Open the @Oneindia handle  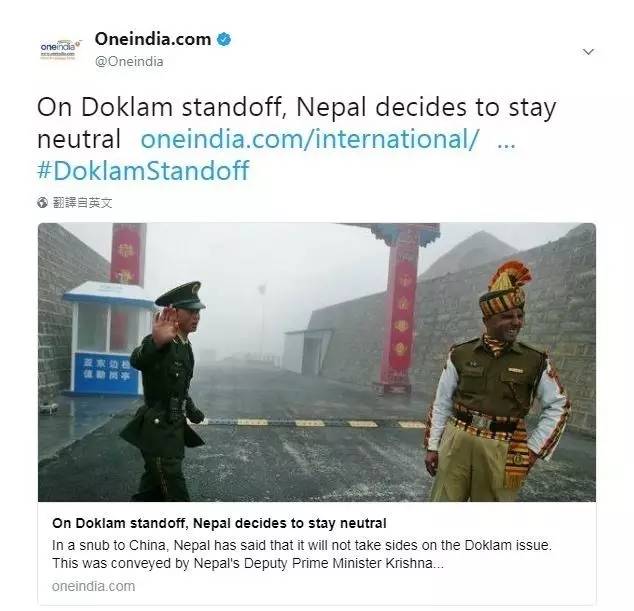point(129,61)
